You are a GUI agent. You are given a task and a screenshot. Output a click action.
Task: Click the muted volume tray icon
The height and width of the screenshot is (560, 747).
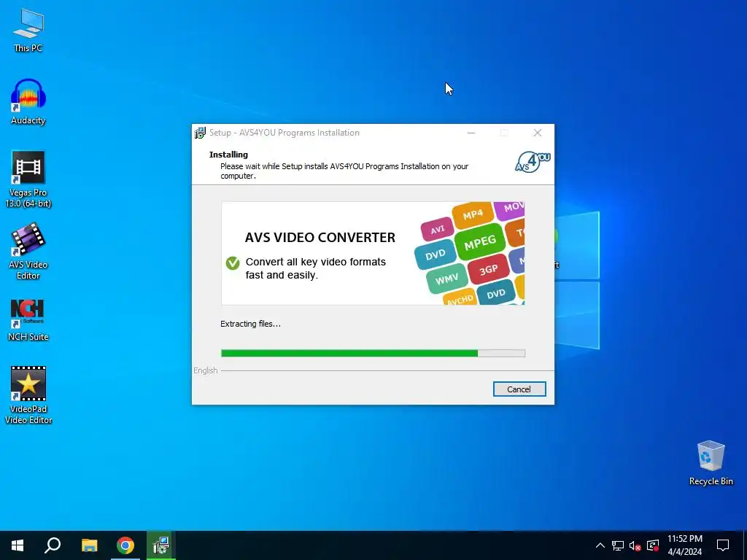pyautogui.click(x=635, y=545)
